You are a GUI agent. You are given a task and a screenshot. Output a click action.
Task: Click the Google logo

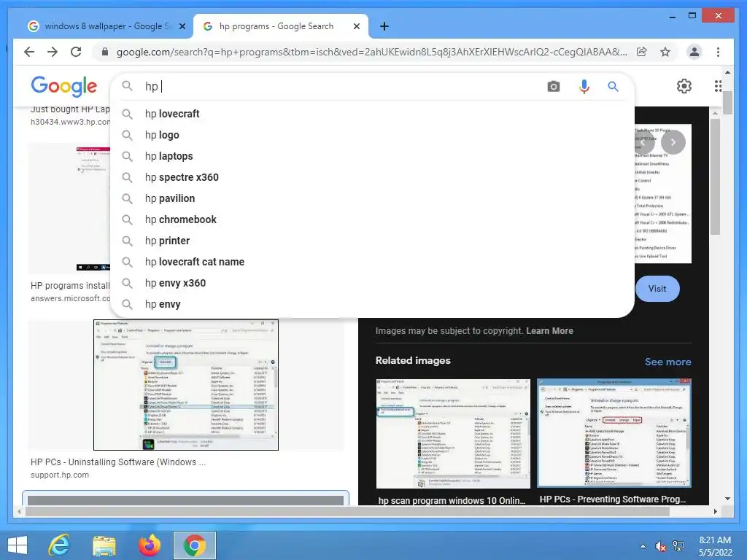pos(64,86)
